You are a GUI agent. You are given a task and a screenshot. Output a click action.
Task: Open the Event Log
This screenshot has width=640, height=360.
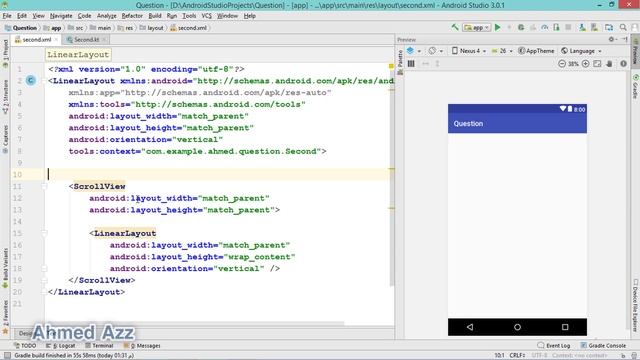coord(553,345)
